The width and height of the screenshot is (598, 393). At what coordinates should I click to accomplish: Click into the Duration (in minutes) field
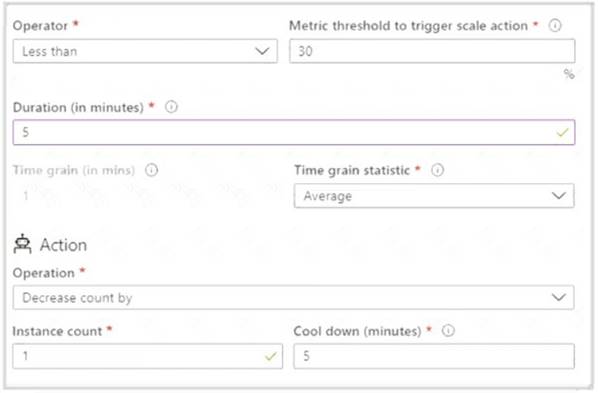[x=294, y=132]
